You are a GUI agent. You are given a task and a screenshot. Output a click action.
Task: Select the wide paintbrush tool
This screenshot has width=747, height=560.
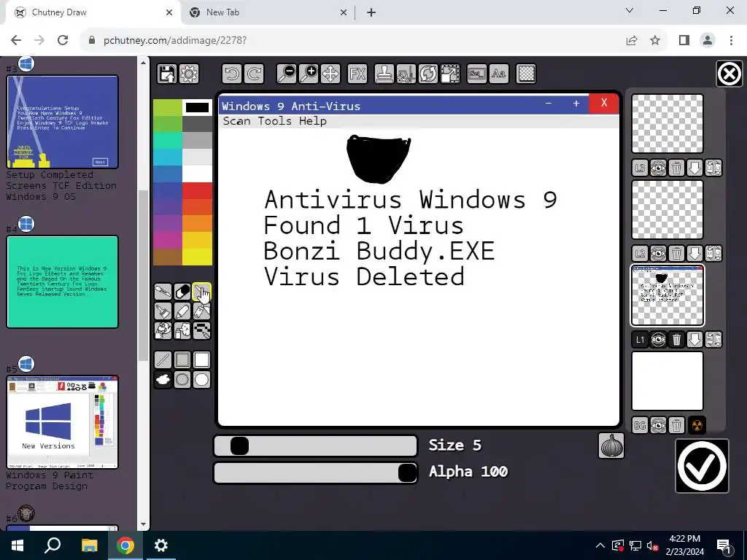point(163,311)
